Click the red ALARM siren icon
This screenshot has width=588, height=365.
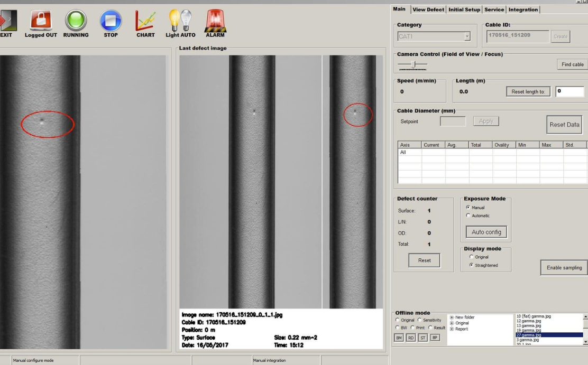[215, 20]
